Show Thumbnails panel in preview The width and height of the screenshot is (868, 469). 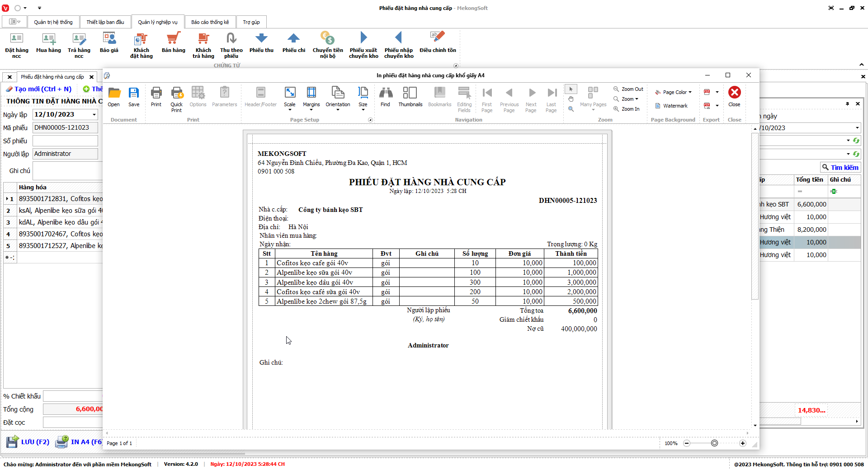tap(410, 97)
